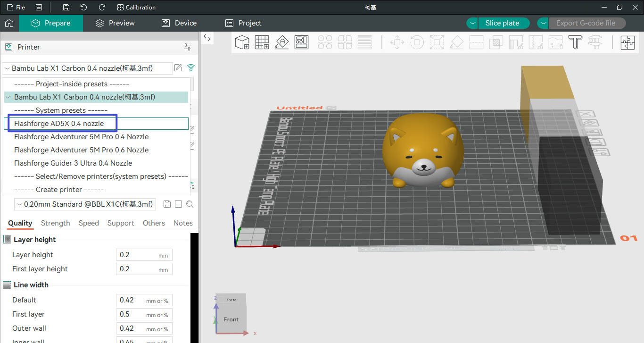This screenshot has height=343, width=644.
Task: Switch to the Device tab
Action: pyautogui.click(x=179, y=23)
